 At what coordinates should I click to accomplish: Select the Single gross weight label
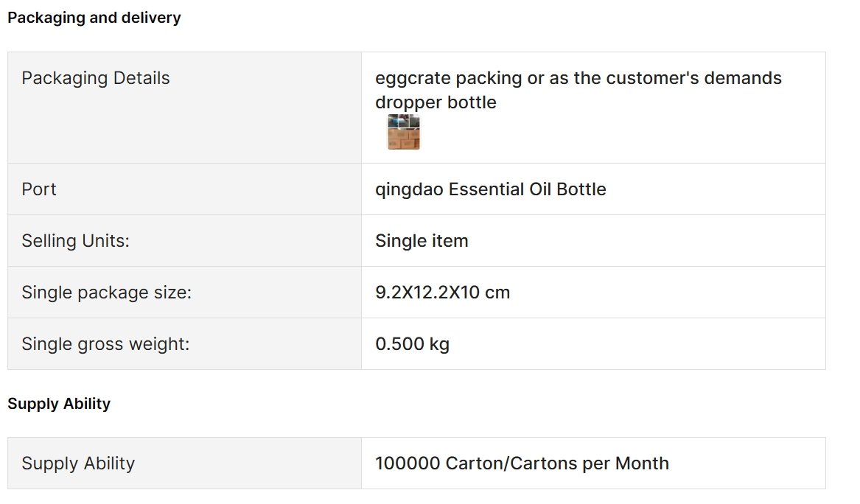click(105, 344)
